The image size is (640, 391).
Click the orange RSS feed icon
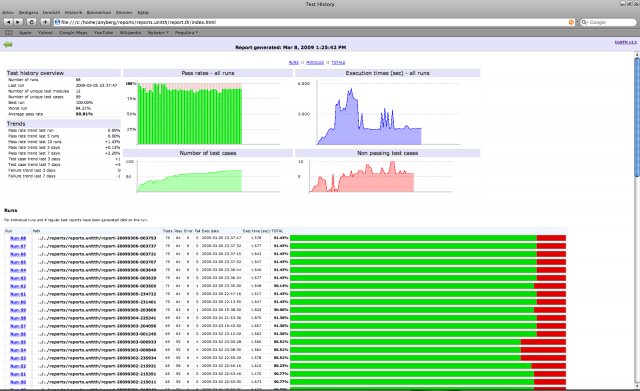click(x=571, y=22)
